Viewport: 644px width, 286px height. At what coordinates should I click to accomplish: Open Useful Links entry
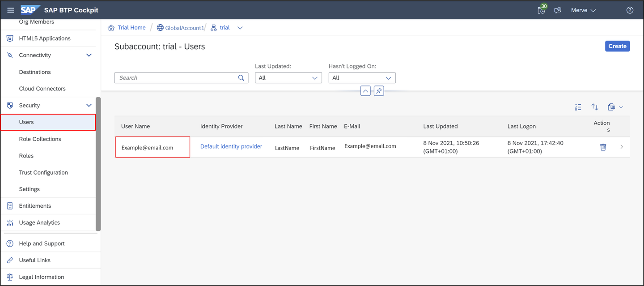click(34, 260)
